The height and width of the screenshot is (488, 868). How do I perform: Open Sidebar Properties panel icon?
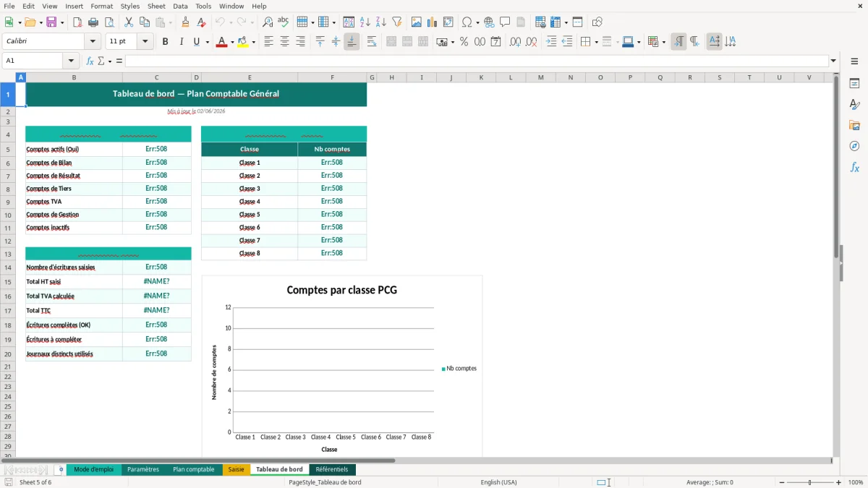pyautogui.click(x=854, y=84)
